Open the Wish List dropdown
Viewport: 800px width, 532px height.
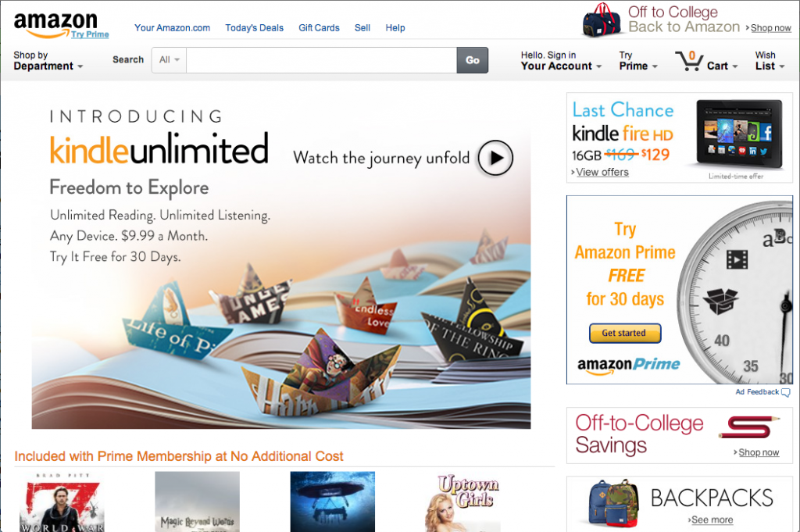point(770,61)
